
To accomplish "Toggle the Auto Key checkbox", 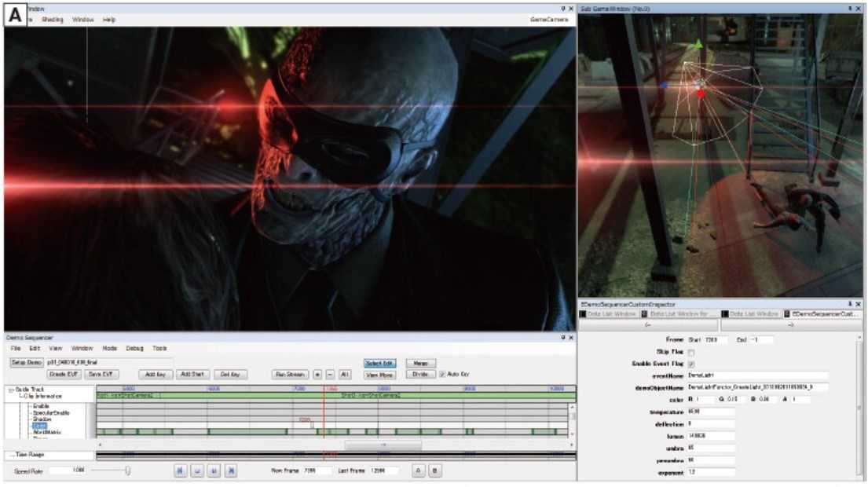I will click(441, 375).
